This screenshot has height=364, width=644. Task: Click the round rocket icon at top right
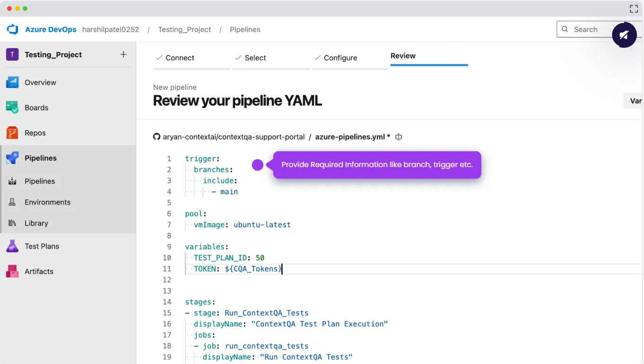[624, 35]
